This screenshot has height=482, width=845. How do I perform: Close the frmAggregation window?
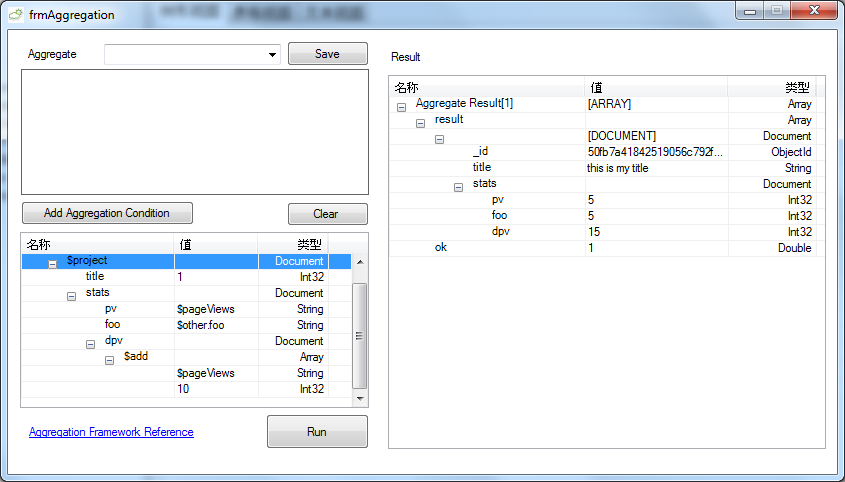(814, 10)
